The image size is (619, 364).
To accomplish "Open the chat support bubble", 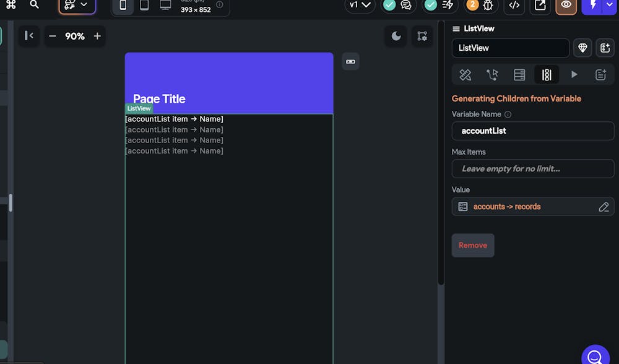I will (x=595, y=355).
